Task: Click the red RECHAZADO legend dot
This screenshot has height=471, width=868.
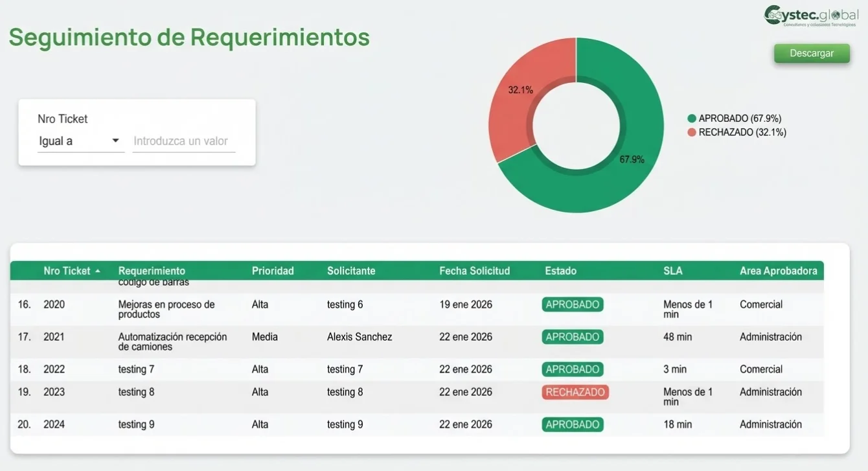Action: [x=692, y=132]
